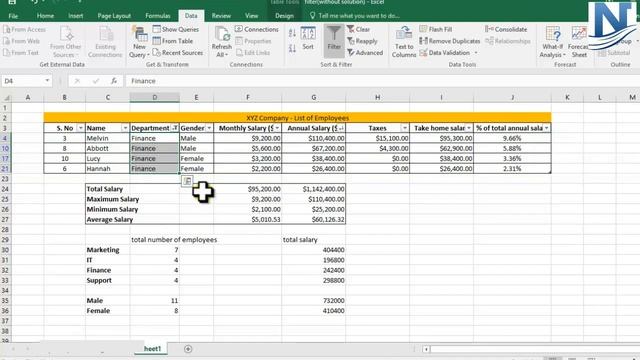Select the 9.66% cell
Image resolution: width=640 pixels, height=360 pixels.
point(512,138)
